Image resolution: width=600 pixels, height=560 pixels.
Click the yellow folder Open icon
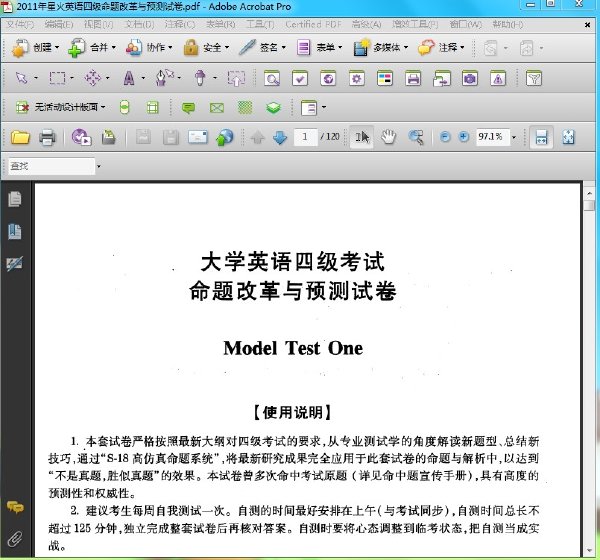20,137
